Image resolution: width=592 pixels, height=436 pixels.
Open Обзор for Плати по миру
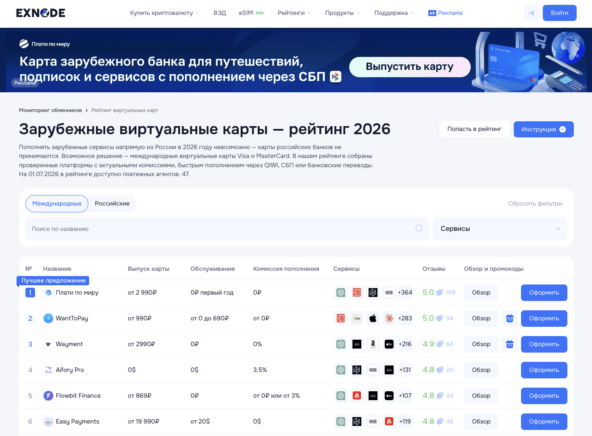click(481, 293)
